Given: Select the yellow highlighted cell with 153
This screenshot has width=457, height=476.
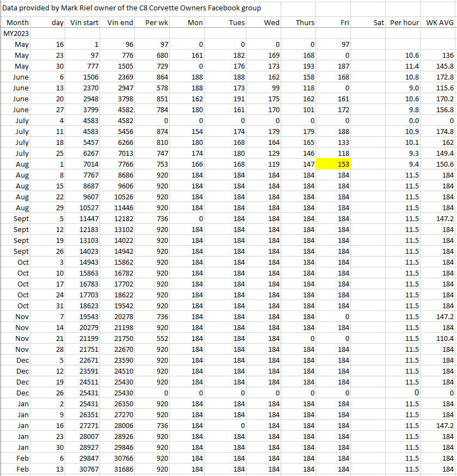Looking at the screenshot, I should point(333,164).
